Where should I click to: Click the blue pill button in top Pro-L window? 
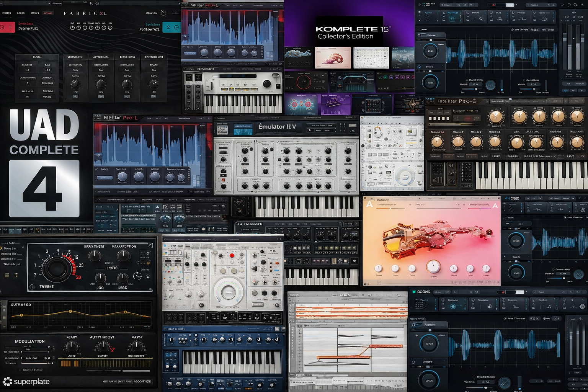(190, 53)
